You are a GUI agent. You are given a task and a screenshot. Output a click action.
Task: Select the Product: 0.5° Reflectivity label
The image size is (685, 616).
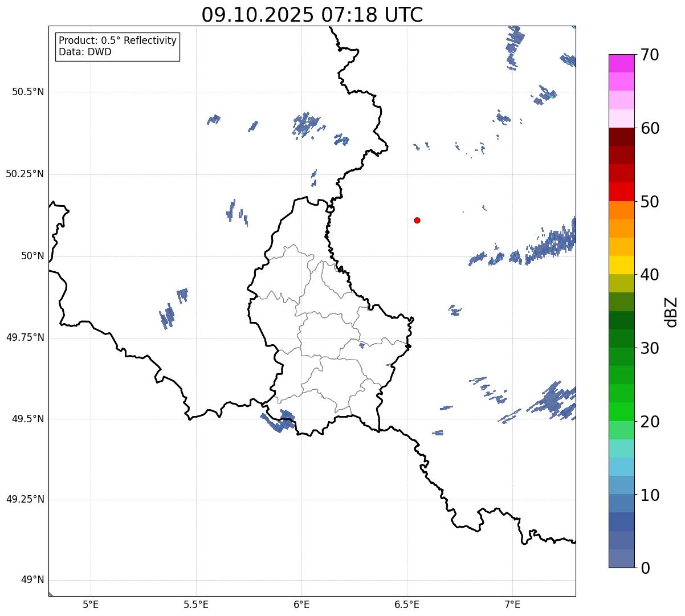(117, 41)
